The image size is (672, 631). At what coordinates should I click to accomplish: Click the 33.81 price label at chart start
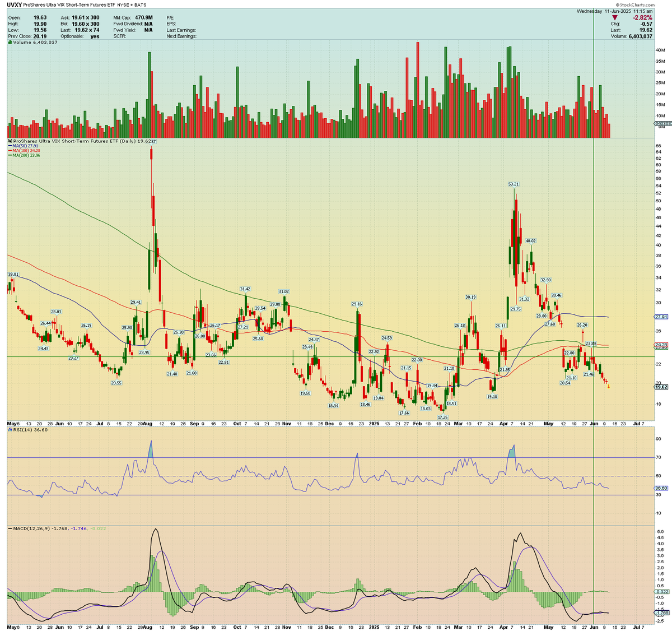point(13,274)
